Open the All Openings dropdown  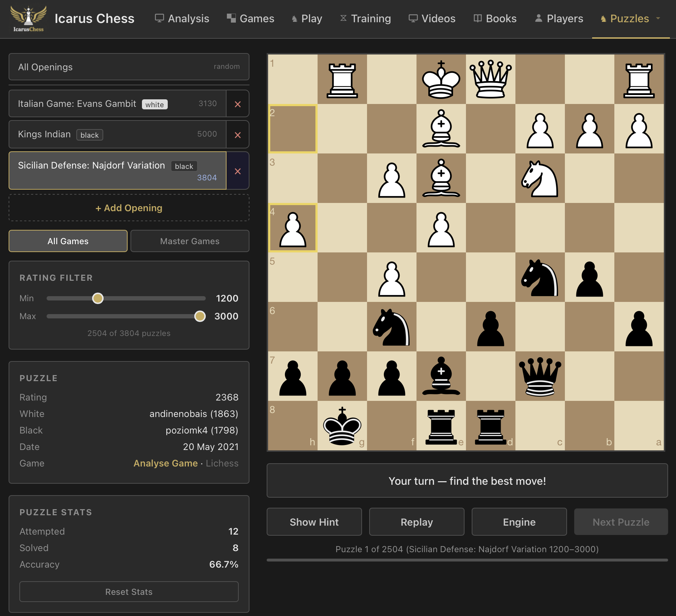[129, 67]
